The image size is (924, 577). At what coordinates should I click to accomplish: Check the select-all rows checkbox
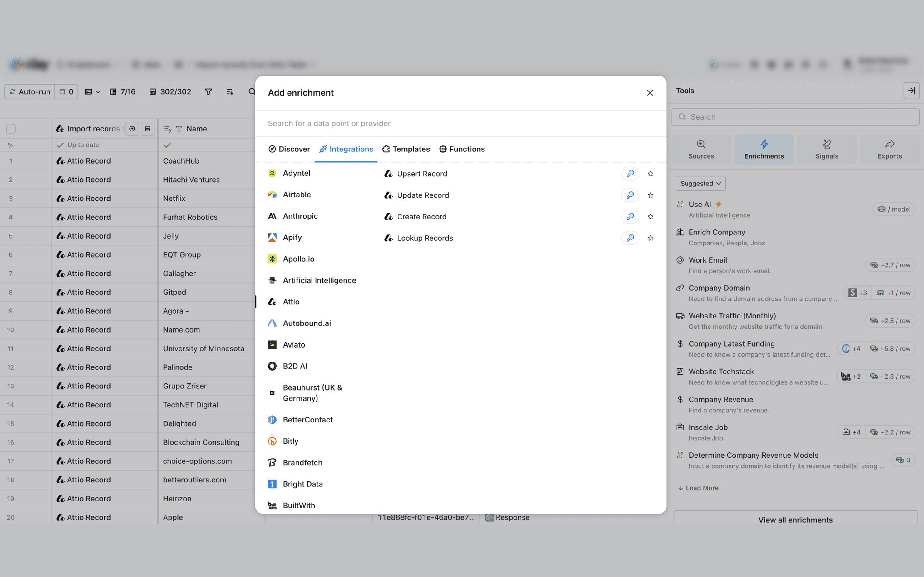(11, 129)
